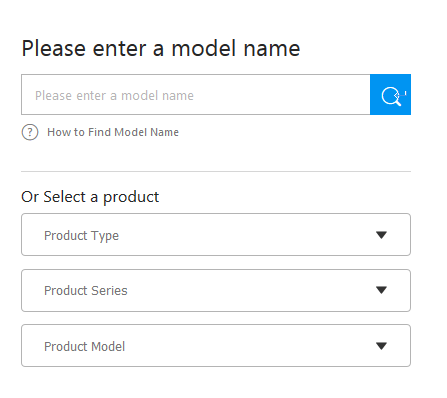The height and width of the screenshot is (398, 447).
Task: Select the Product Type label text
Action: [x=81, y=236]
